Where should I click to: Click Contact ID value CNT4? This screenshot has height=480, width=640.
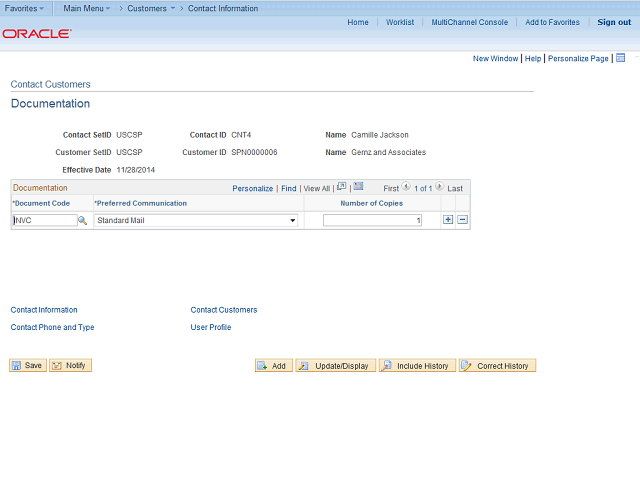tap(241, 135)
